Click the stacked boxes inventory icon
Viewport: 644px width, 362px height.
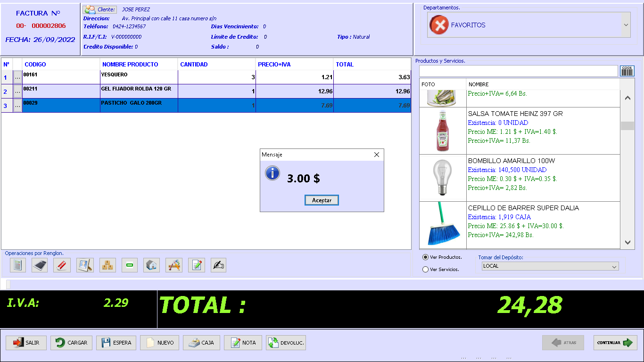pyautogui.click(x=107, y=265)
